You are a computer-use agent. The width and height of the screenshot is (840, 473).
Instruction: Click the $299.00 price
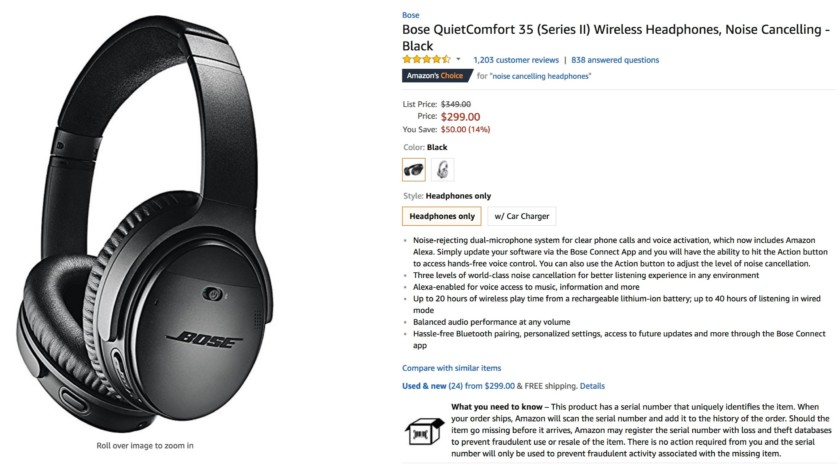coord(460,116)
